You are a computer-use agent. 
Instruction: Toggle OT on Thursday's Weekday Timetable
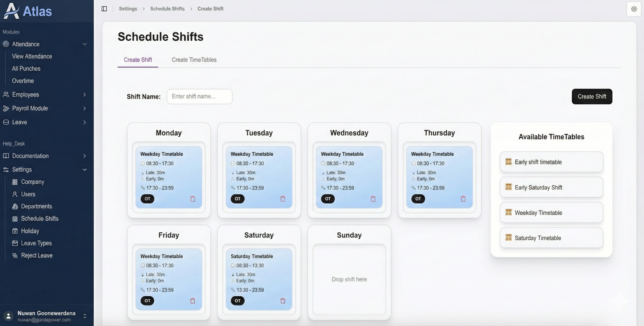418,199
